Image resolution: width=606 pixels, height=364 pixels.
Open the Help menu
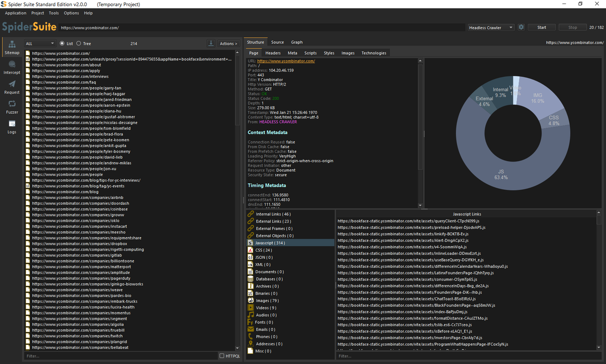coord(88,13)
